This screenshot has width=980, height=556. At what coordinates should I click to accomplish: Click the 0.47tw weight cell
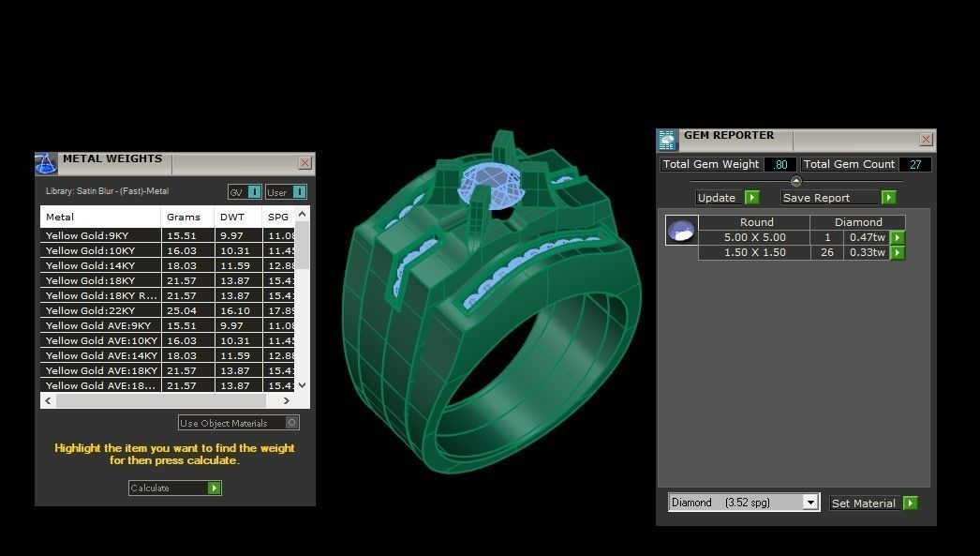pyautogui.click(x=867, y=237)
